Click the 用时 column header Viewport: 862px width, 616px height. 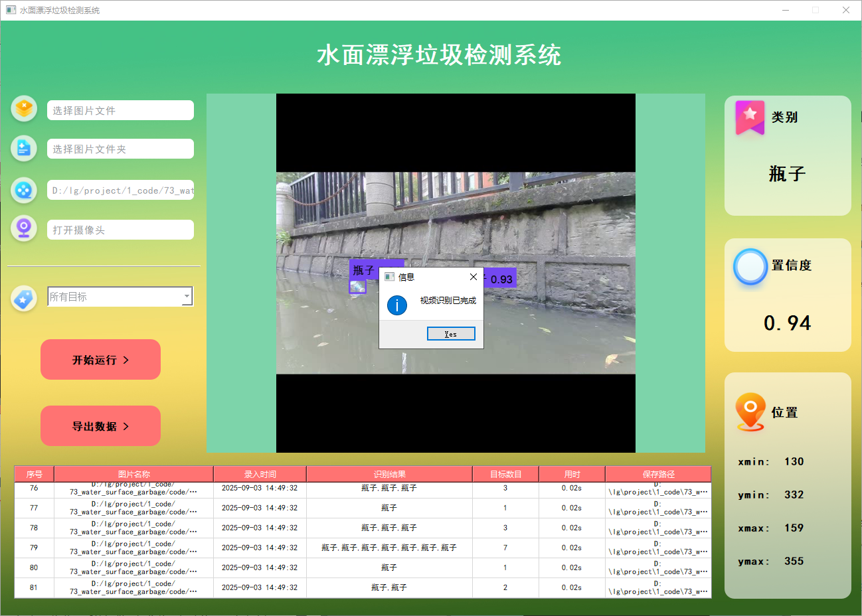[x=572, y=474]
